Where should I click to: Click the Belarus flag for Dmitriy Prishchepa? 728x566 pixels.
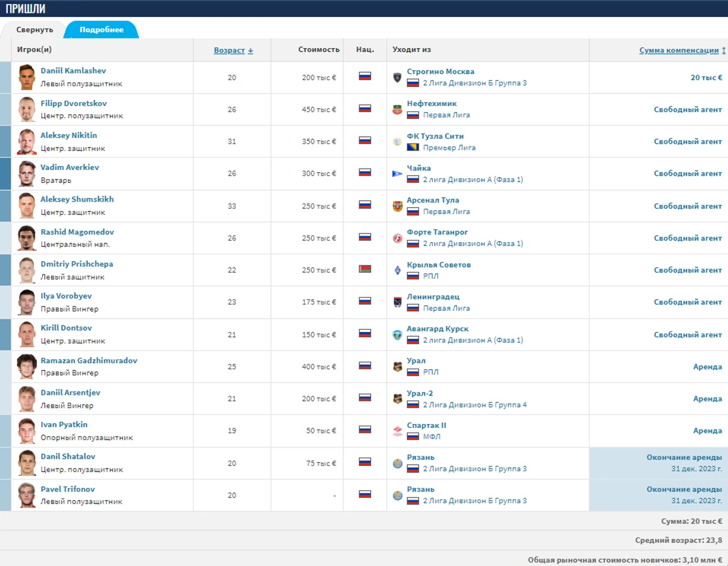pos(365,270)
